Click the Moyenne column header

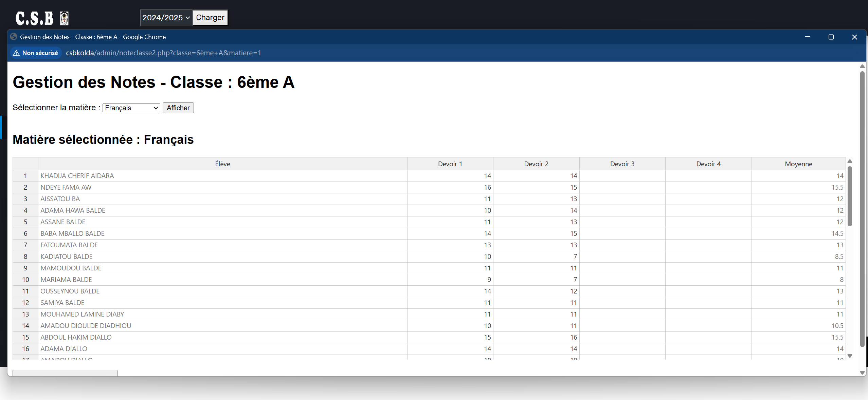point(798,164)
